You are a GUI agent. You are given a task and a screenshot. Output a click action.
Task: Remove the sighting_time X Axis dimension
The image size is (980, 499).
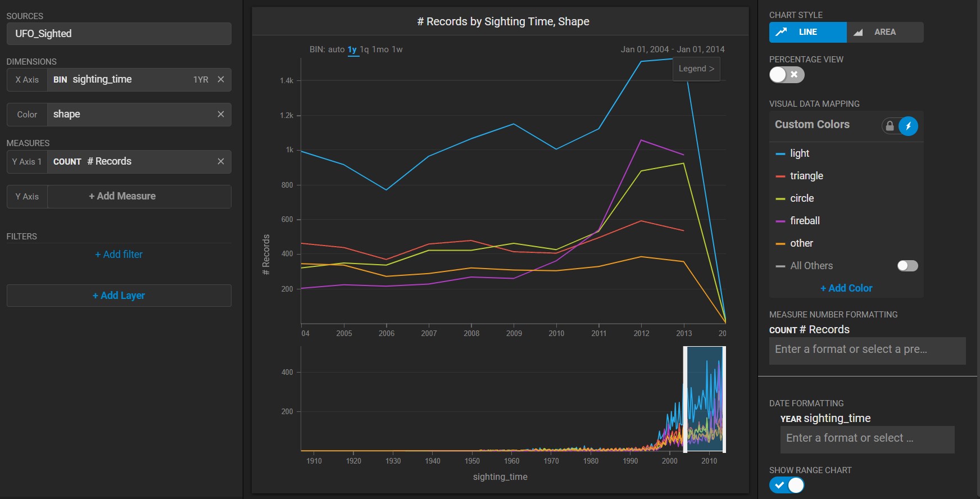point(221,80)
